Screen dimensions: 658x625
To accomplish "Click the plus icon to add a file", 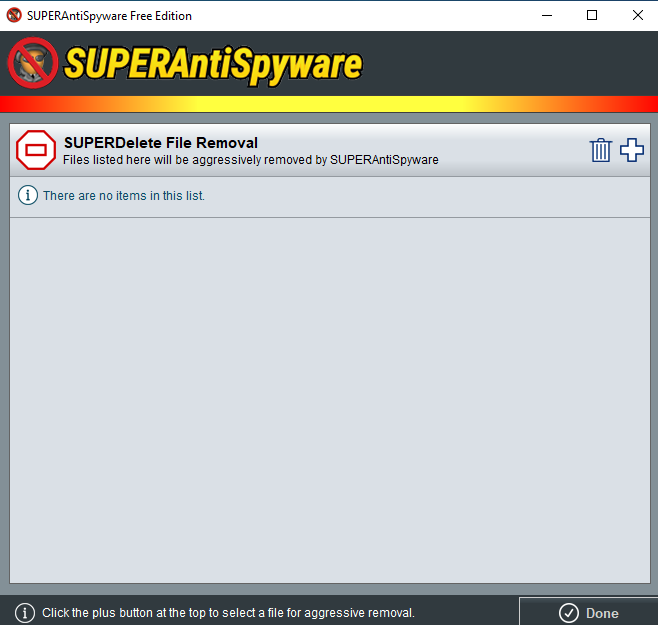I will (x=632, y=150).
